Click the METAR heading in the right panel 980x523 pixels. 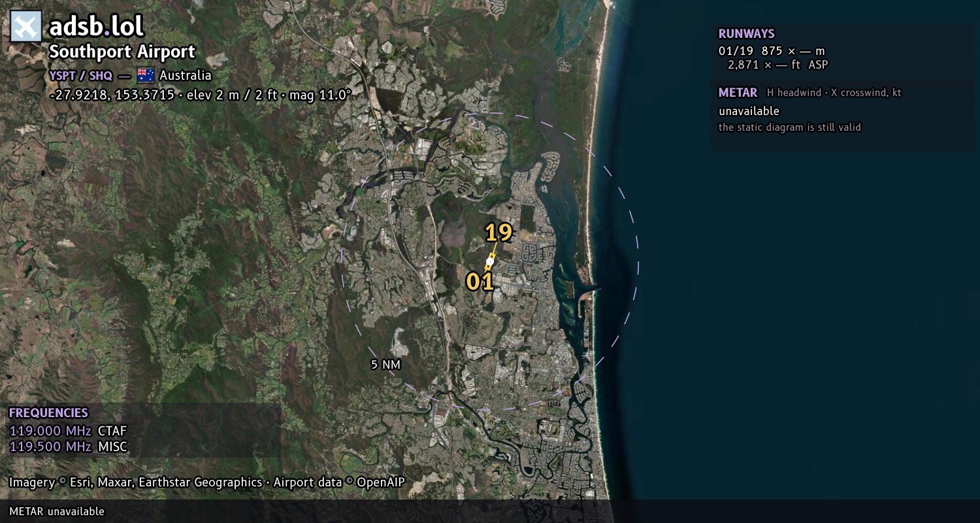pos(738,93)
